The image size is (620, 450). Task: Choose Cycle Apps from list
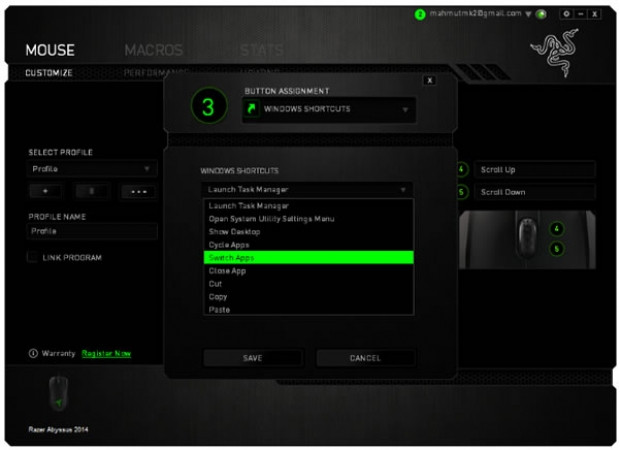308,245
